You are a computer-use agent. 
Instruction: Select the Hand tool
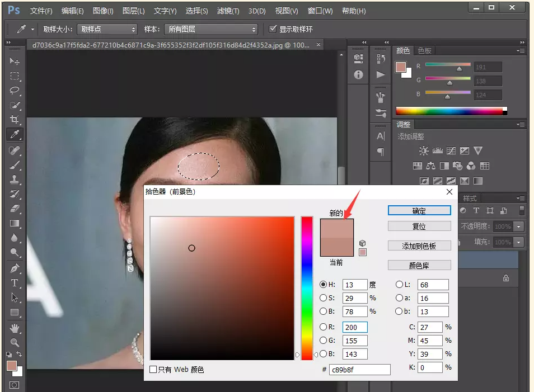click(15, 328)
